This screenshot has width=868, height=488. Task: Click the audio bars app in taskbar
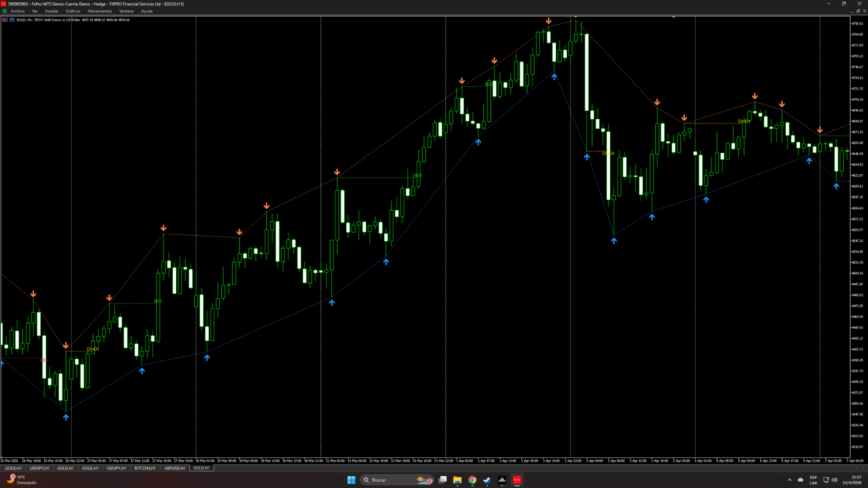tap(502, 480)
